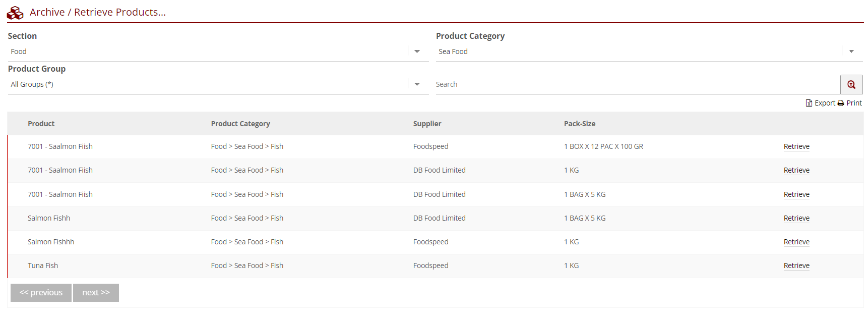Click the red boxes archive icon

click(15, 13)
